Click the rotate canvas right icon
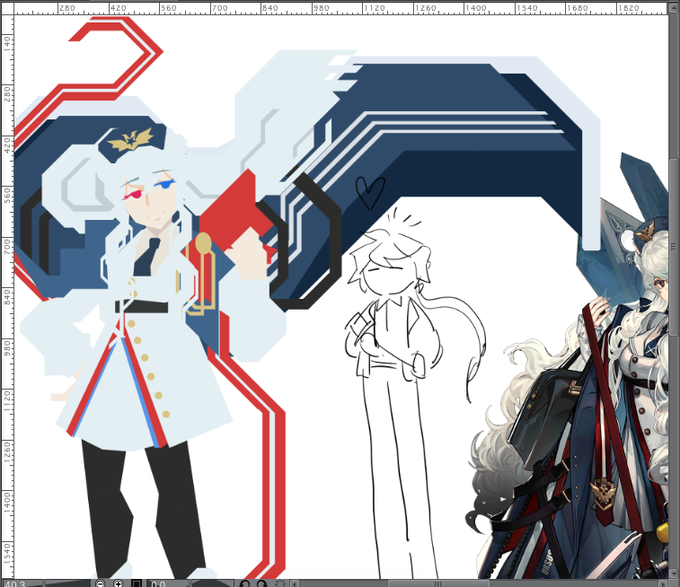The image size is (680, 587). [x=262, y=584]
